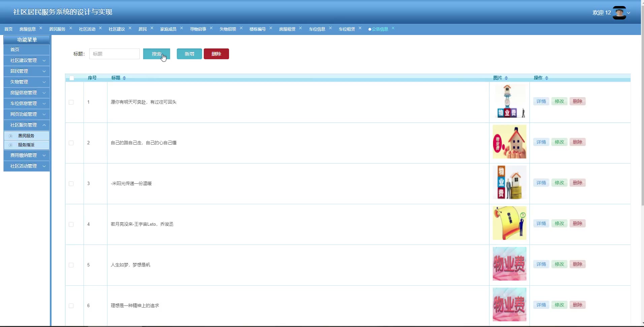This screenshot has width=644, height=327.
Task: Close the 车位信息 tab with its X
Action: pos(330,28)
